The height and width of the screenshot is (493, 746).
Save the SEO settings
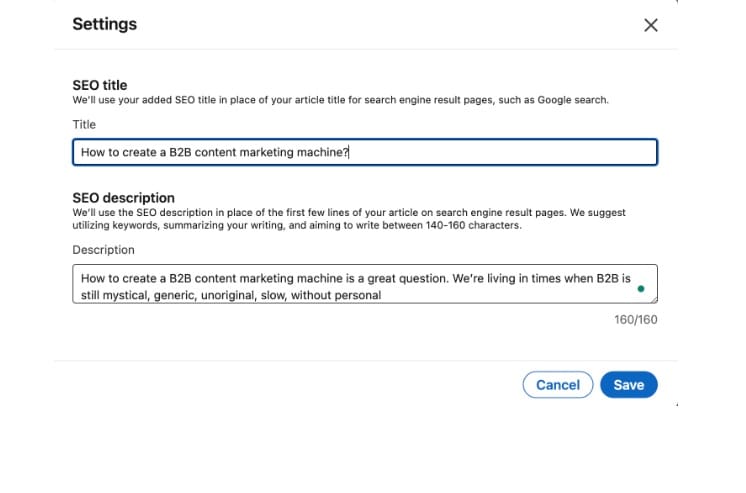628,385
